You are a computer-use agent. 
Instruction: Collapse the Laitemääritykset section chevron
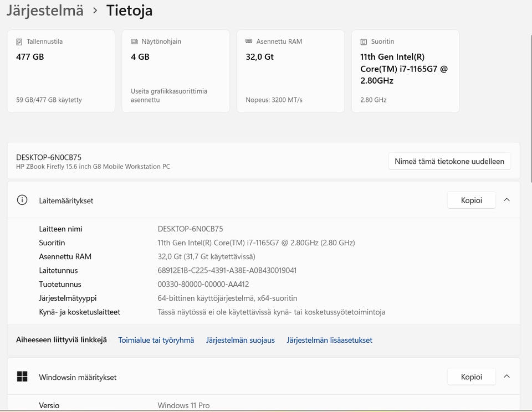pyautogui.click(x=507, y=200)
